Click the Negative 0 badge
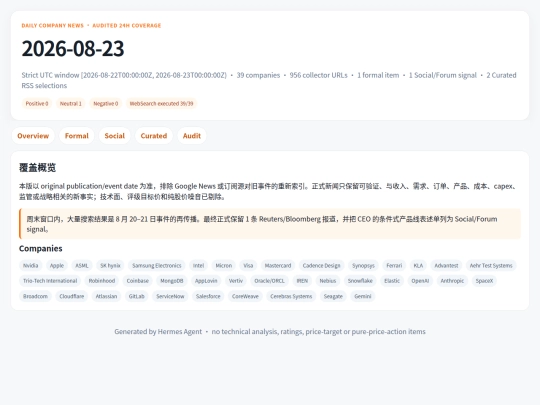Image resolution: width=540 pixels, height=405 pixels. (106, 104)
